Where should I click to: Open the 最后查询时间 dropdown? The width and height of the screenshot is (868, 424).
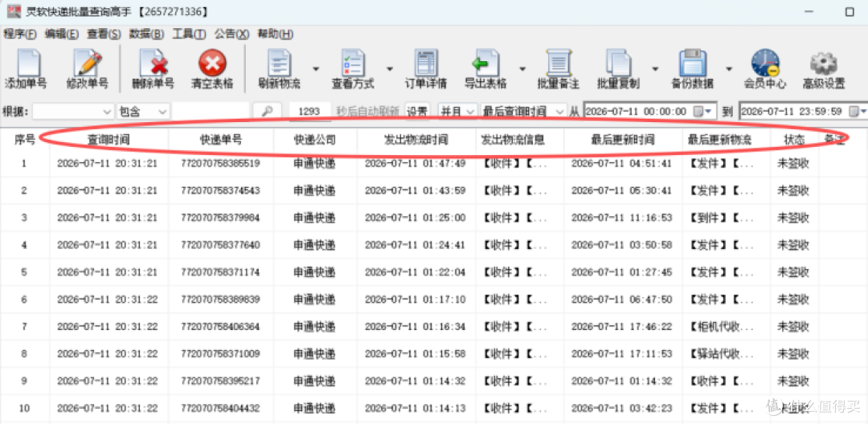[524, 111]
